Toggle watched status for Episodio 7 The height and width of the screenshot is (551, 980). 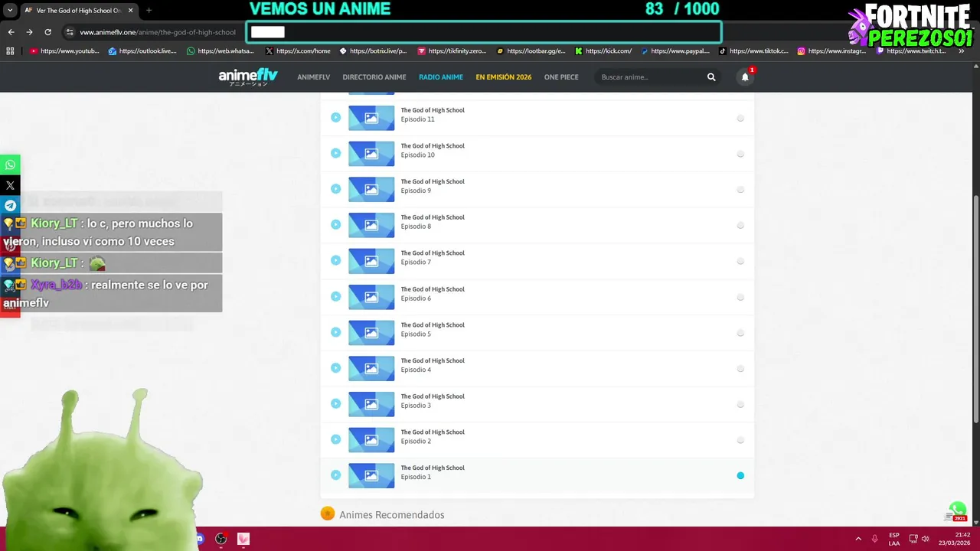pos(740,261)
